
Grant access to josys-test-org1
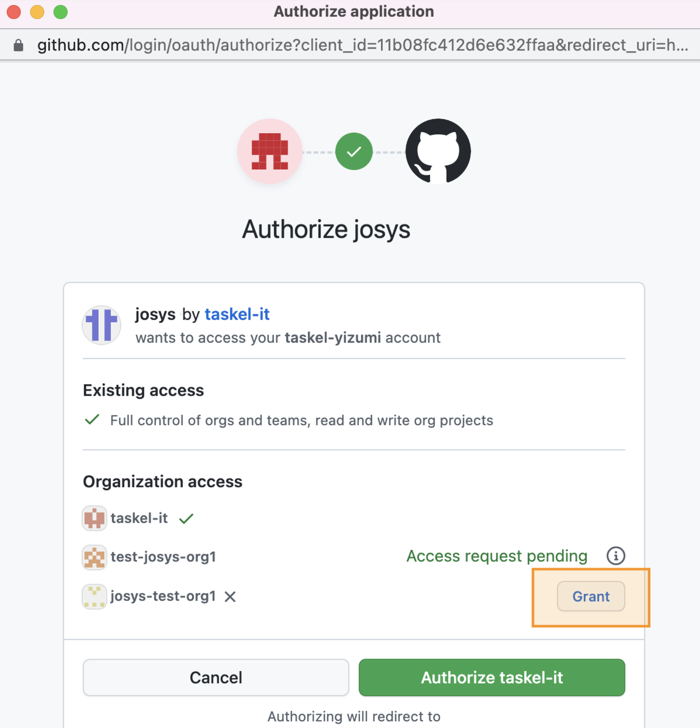pos(591,596)
